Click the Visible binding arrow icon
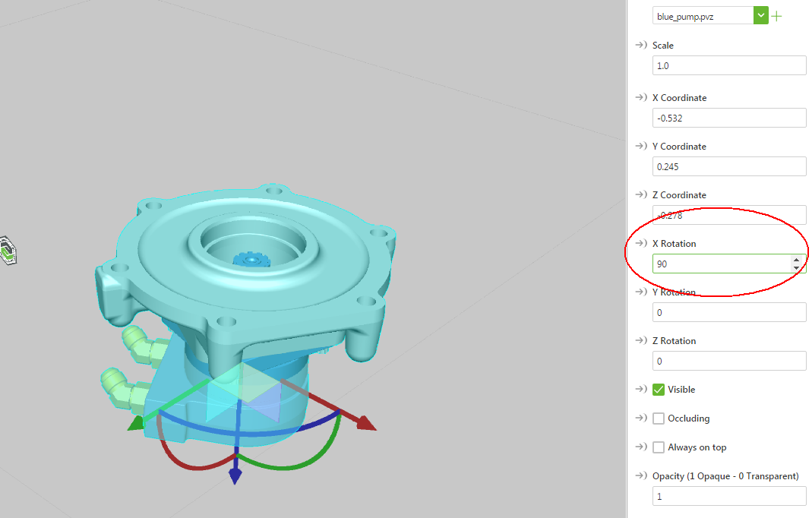The image size is (812, 518). click(641, 389)
